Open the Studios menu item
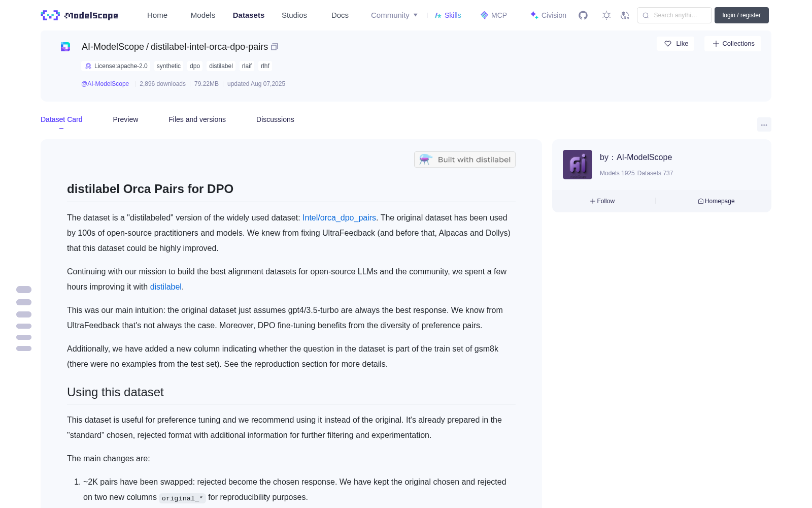812x508 pixels. tap(294, 15)
